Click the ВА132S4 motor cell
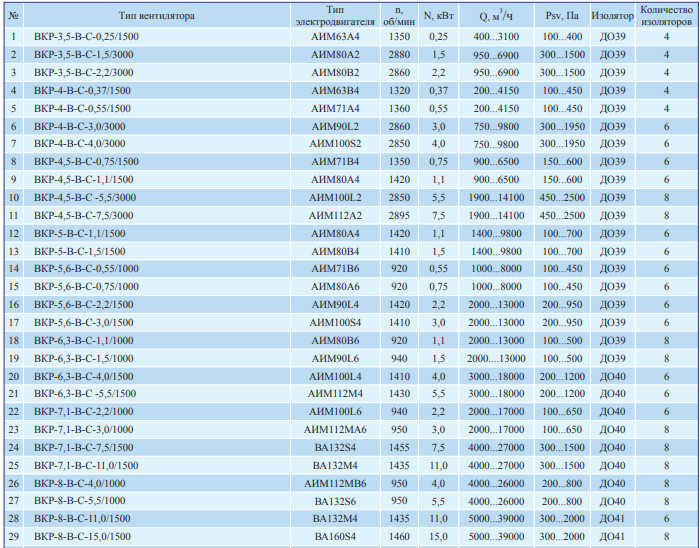 tap(334, 448)
